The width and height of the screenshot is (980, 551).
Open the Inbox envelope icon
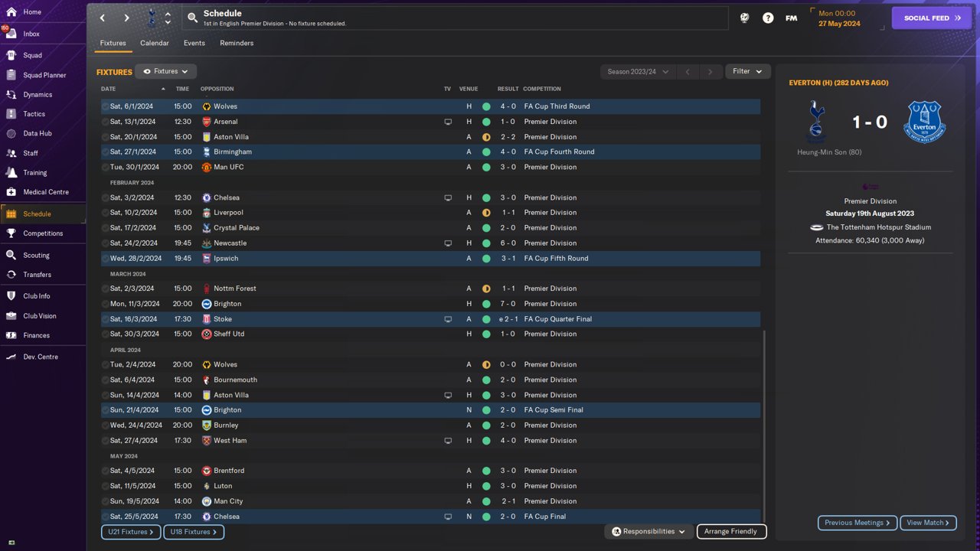11,34
